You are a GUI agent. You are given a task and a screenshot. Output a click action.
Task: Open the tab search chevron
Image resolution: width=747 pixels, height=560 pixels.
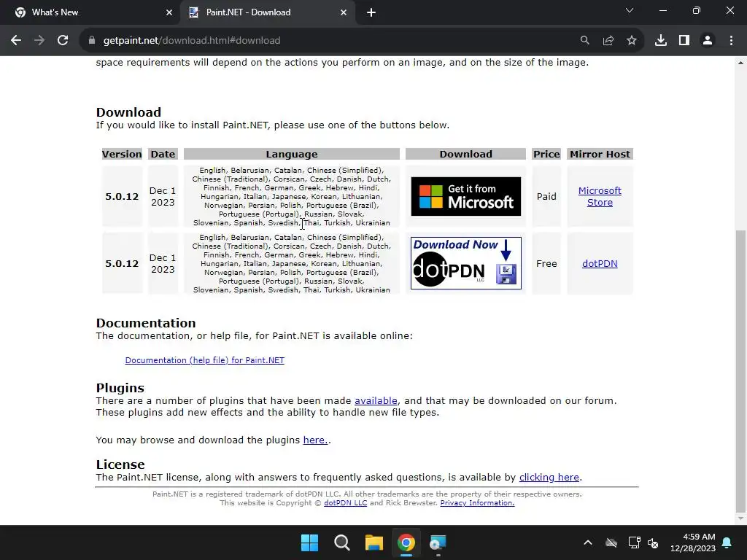click(x=630, y=10)
